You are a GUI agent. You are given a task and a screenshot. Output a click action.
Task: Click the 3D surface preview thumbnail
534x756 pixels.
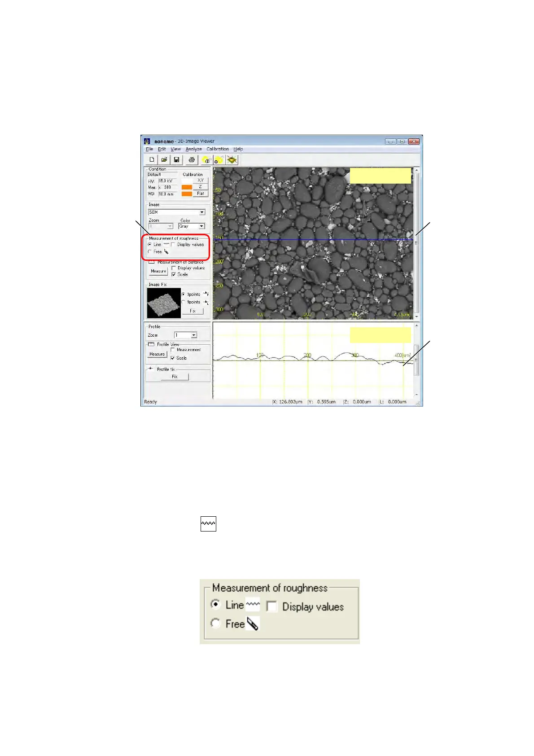pos(164,303)
